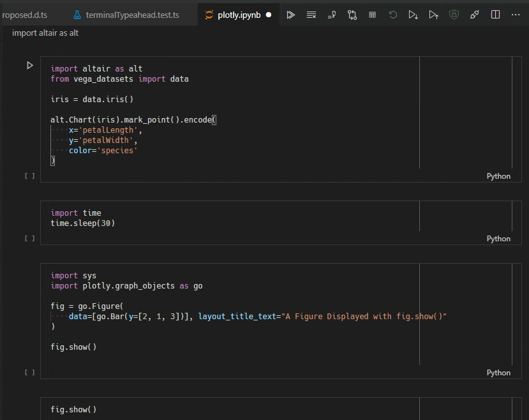Click the run cells below icon
This screenshot has height=420, width=529.
[414, 15]
